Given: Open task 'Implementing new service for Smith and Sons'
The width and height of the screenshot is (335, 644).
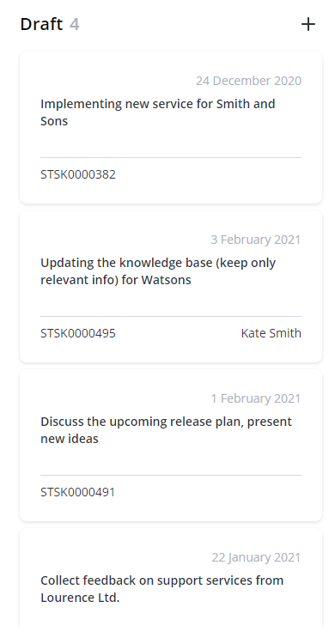Looking at the screenshot, I should [x=158, y=112].
